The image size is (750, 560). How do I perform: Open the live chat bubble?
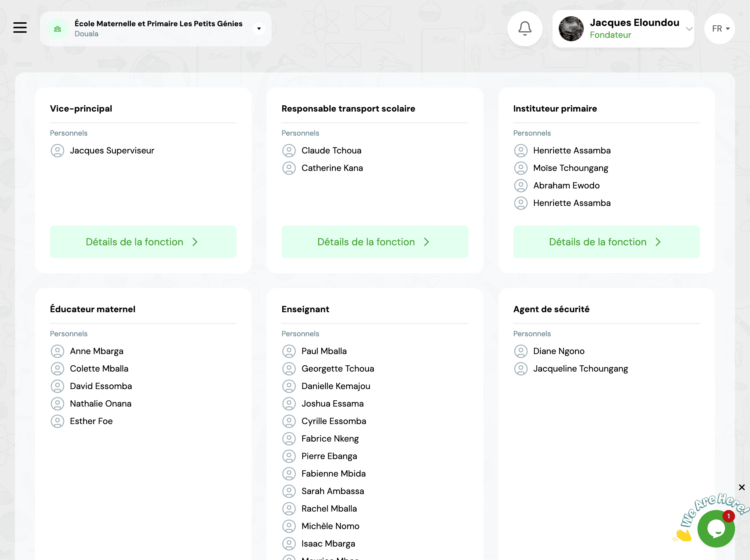[716, 528]
